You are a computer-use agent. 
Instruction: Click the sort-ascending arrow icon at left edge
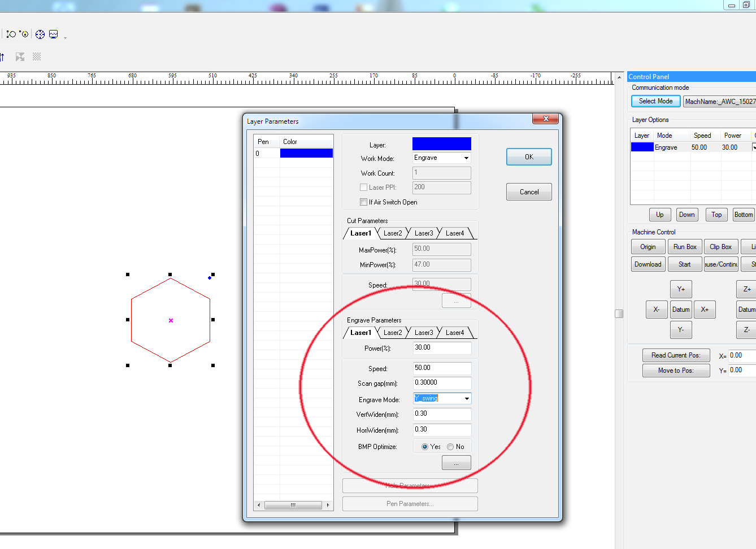coord(2,56)
